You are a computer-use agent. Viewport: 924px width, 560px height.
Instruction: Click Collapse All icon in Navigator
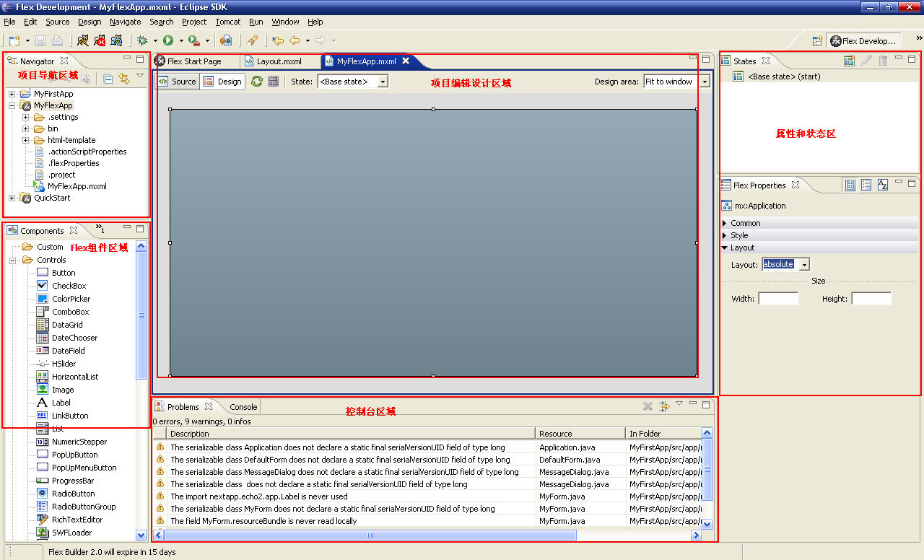pyautogui.click(x=108, y=79)
